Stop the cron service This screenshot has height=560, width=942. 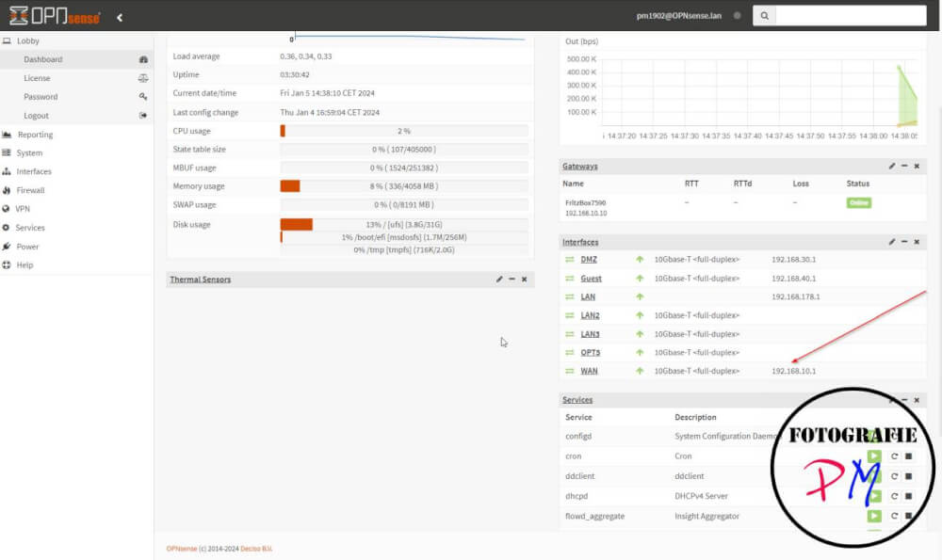(x=909, y=456)
